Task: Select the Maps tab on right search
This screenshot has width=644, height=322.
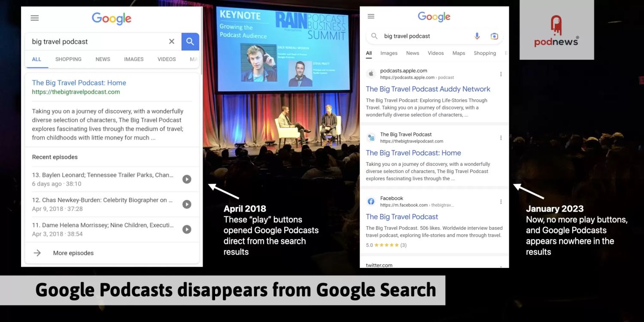Action: coord(459,53)
